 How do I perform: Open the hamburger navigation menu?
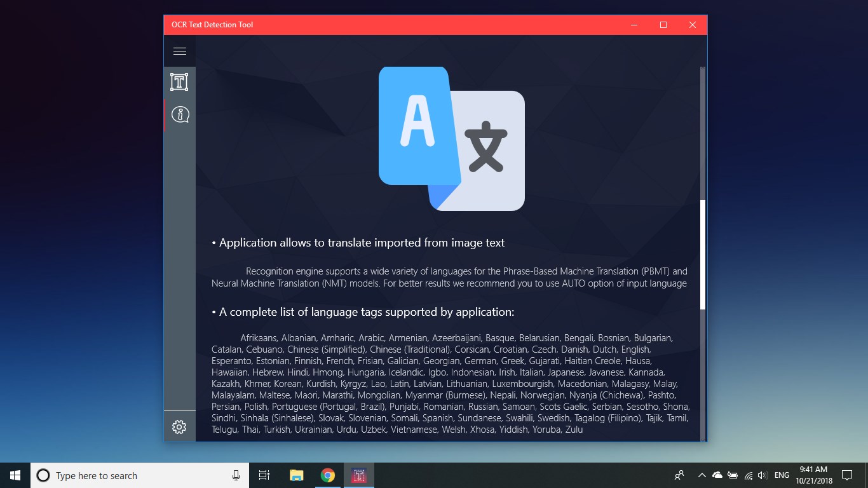click(179, 51)
